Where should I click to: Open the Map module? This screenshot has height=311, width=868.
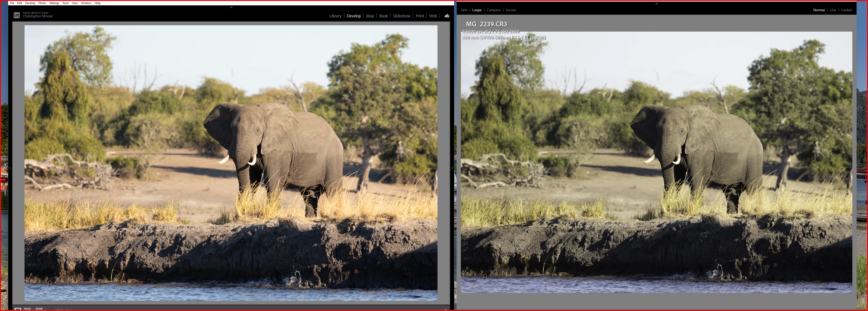pyautogui.click(x=370, y=16)
